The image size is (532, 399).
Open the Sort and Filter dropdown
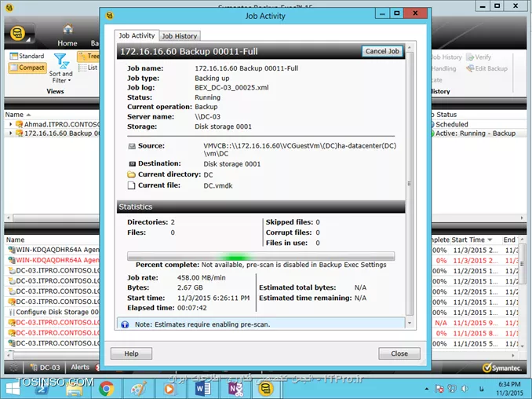pos(60,68)
